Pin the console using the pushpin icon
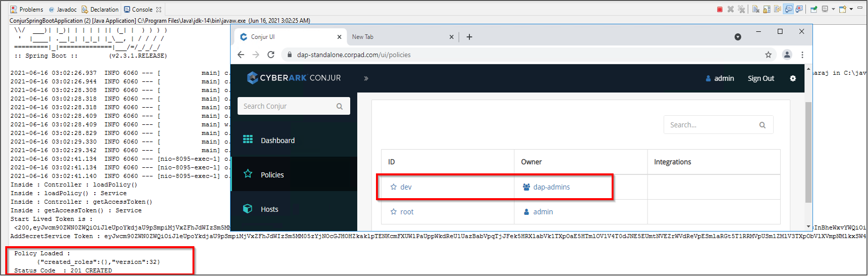This screenshot has width=868, height=276. (813, 9)
